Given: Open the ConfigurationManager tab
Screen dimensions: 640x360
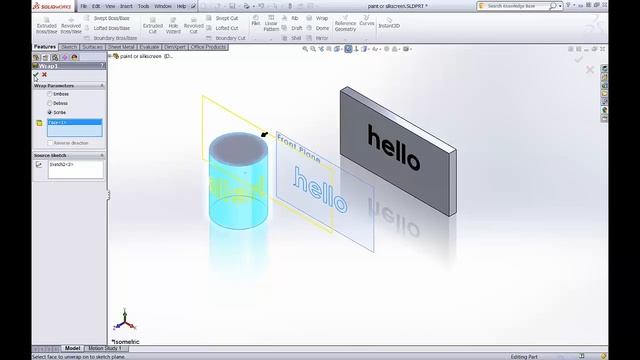Looking at the screenshot, I should click(55, 58).
